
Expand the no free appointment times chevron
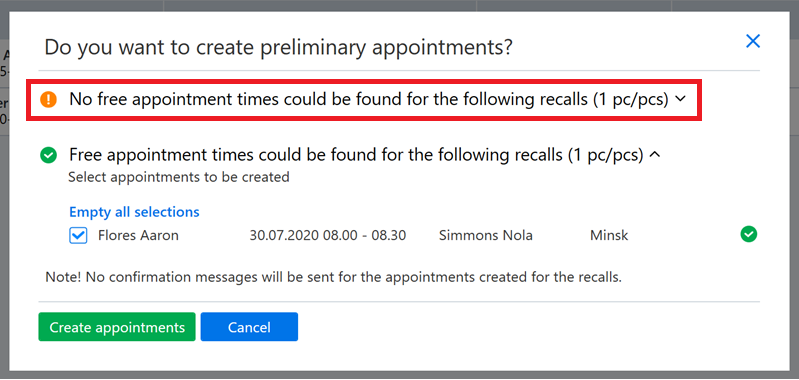[680, 100]
